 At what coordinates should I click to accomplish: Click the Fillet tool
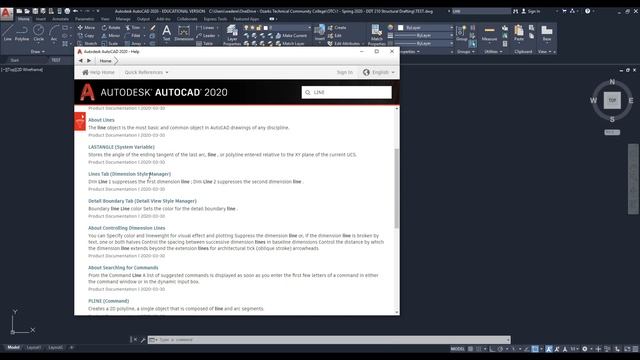pyautogui.click(x=133, y=36)
